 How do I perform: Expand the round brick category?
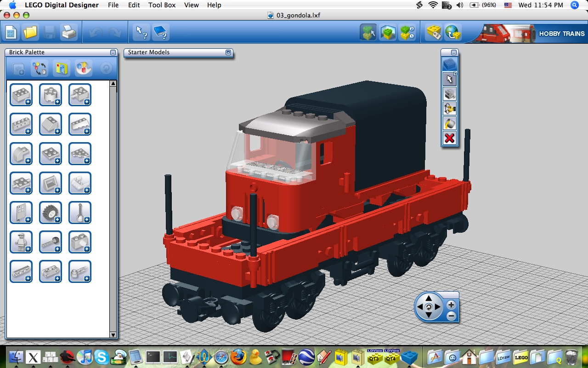pyautogui.click(x=51, y=95)
